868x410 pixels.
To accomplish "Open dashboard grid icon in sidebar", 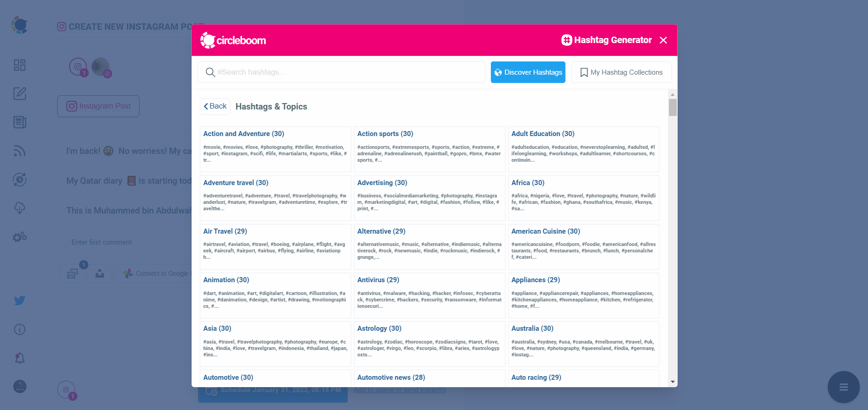I will point(20,65).
